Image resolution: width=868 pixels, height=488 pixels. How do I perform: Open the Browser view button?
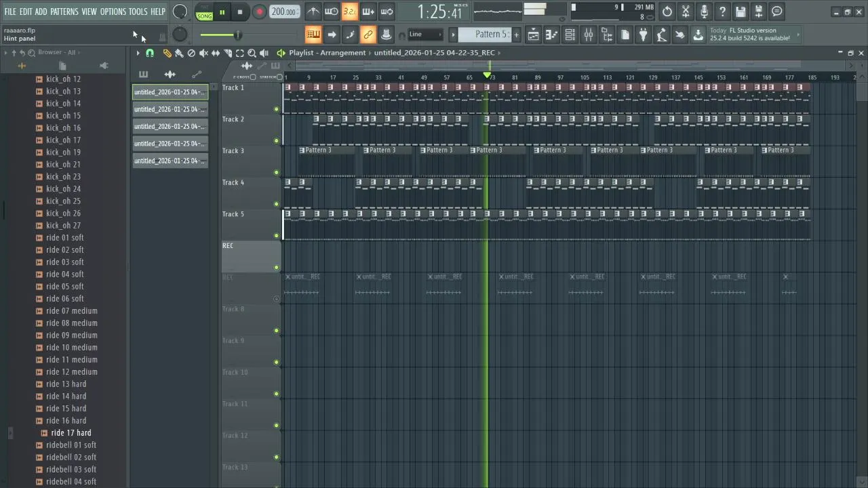607,35
